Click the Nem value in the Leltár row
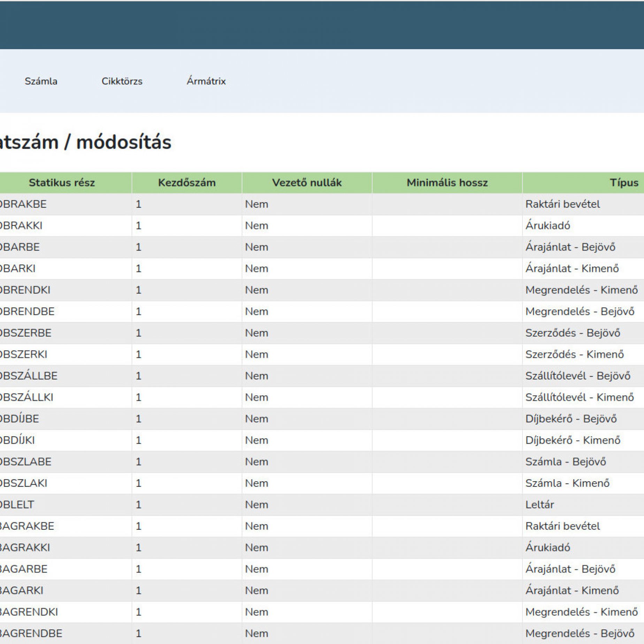This screenshot has height=644, width=644. click(x=256, y=505)
